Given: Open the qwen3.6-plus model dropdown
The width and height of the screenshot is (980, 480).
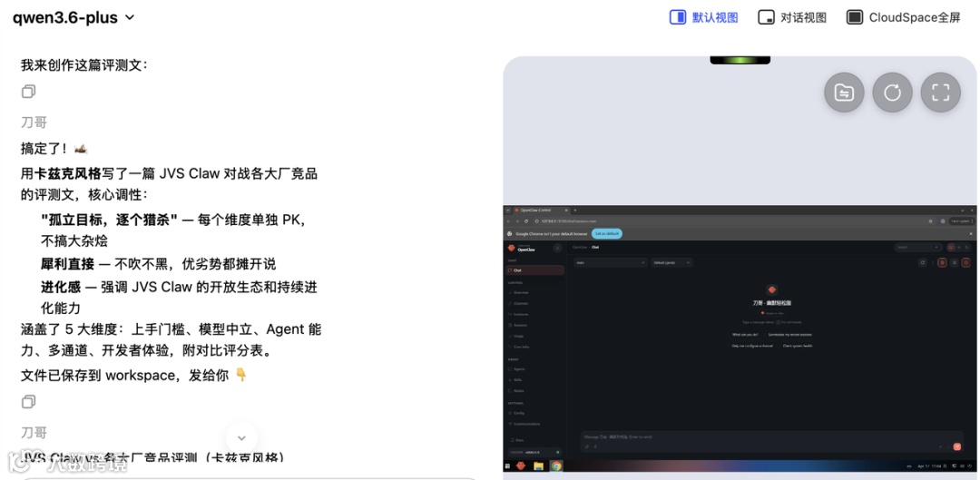Looking at the screenshot, I should click(x=73, y=17).
